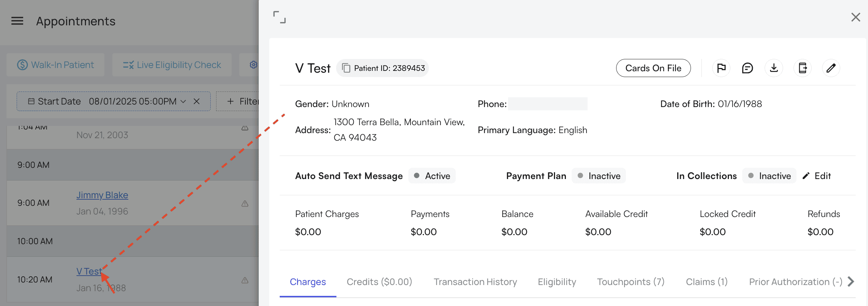Screen dimensions: 868x306
Task: Click the In Collections Inactive status
Action: pos(769,176)
